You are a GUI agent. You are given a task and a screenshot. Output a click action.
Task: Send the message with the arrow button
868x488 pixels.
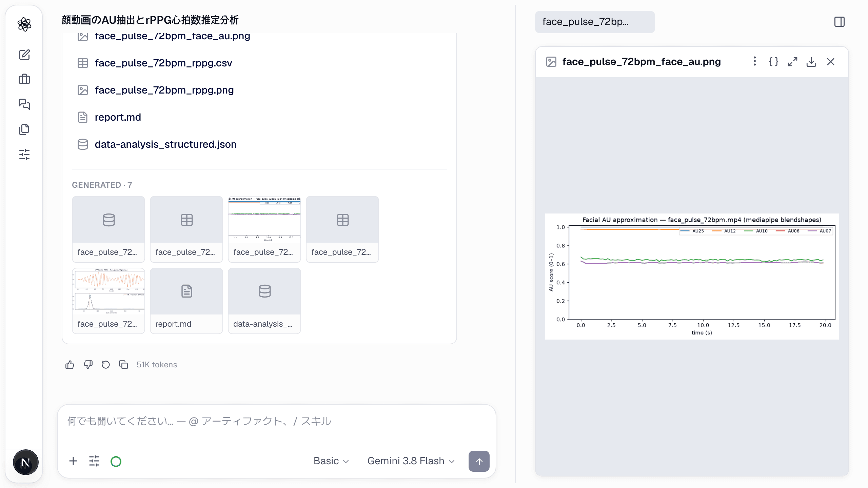[479, 461]
